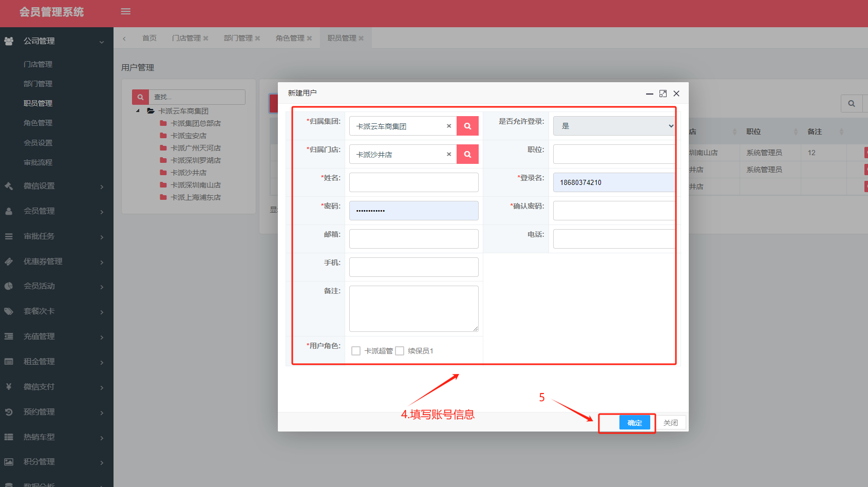Click the search icon beside 归属集团 field
Viewport: 868px width, 487px height.
pos(467,126)
